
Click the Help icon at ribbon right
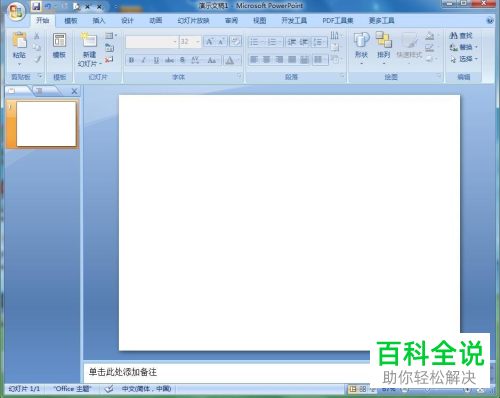click(490, 21)
